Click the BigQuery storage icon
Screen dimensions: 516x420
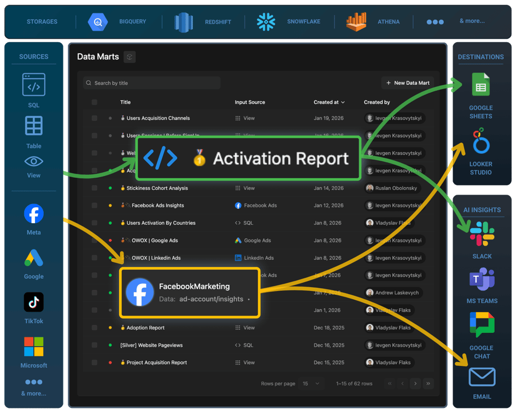tap(98, 22)
